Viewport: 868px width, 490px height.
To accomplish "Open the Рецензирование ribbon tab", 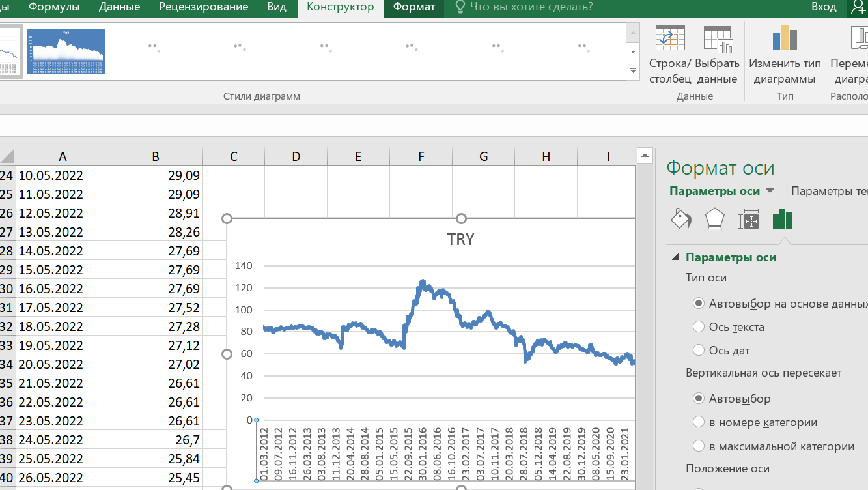I will (x=204, y=7).
